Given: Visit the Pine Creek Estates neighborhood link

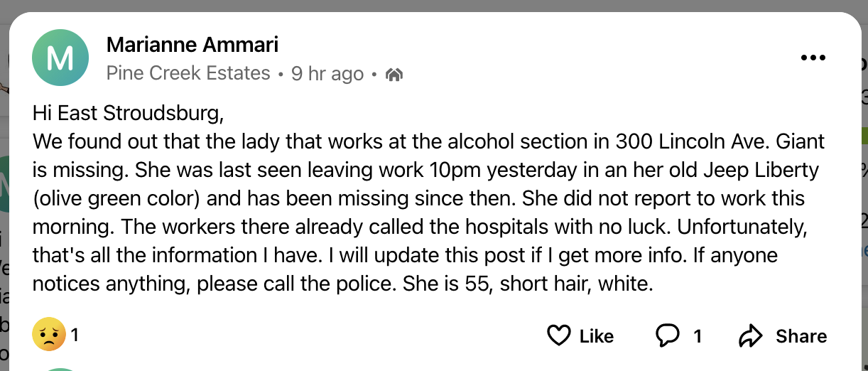Looking at the screenshot, I should [188, 73].
